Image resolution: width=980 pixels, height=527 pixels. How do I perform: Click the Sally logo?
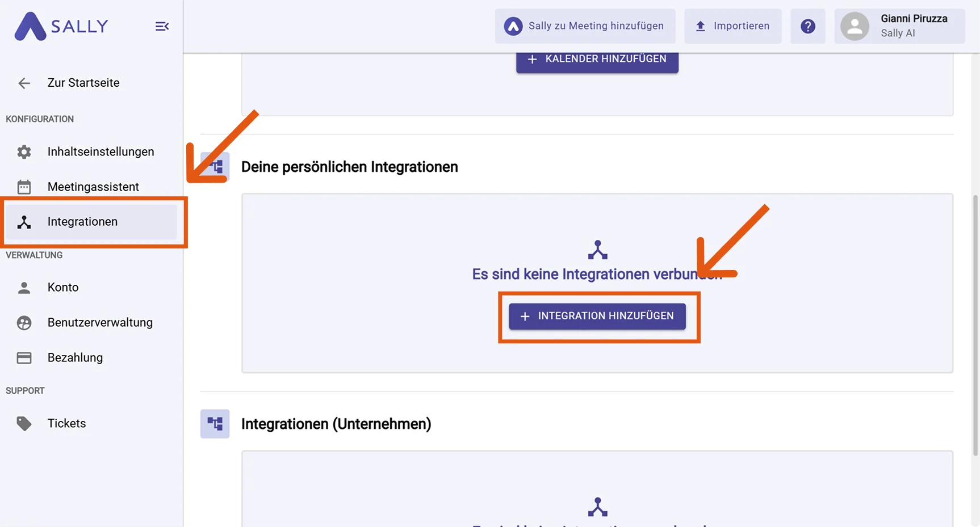(x=61, y=26)
